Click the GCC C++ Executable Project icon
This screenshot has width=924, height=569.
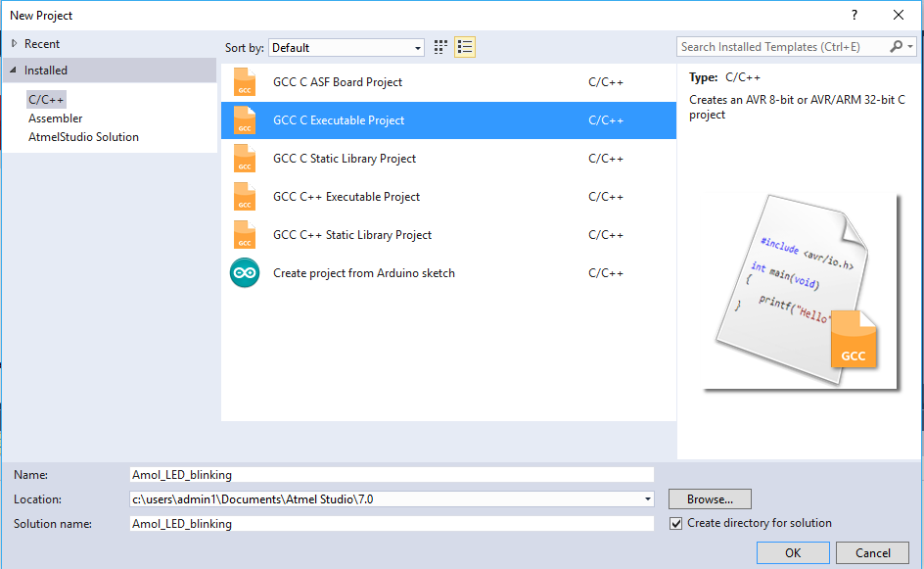(x=245, y=197)
